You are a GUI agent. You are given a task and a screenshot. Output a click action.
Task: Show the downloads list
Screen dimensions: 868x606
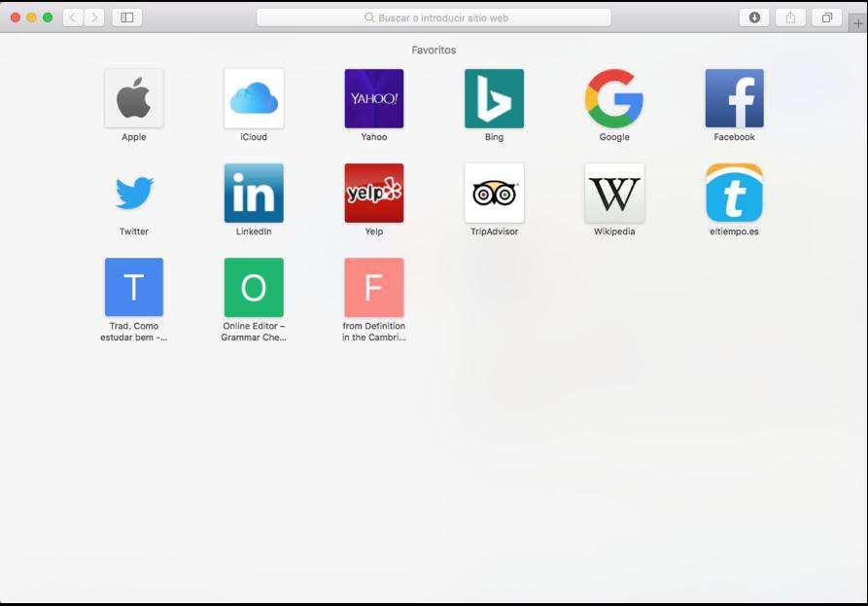(754, 18)
